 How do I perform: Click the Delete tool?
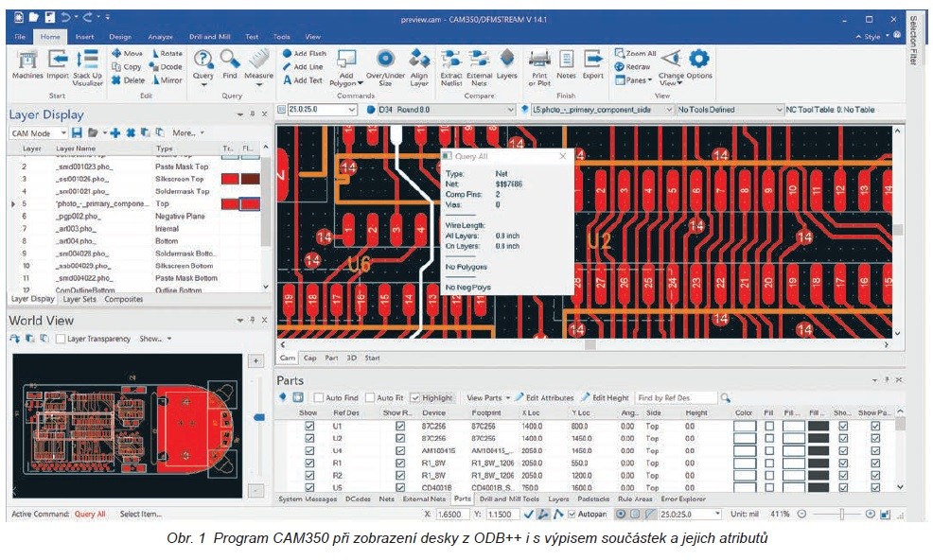[x=128, y=80]
